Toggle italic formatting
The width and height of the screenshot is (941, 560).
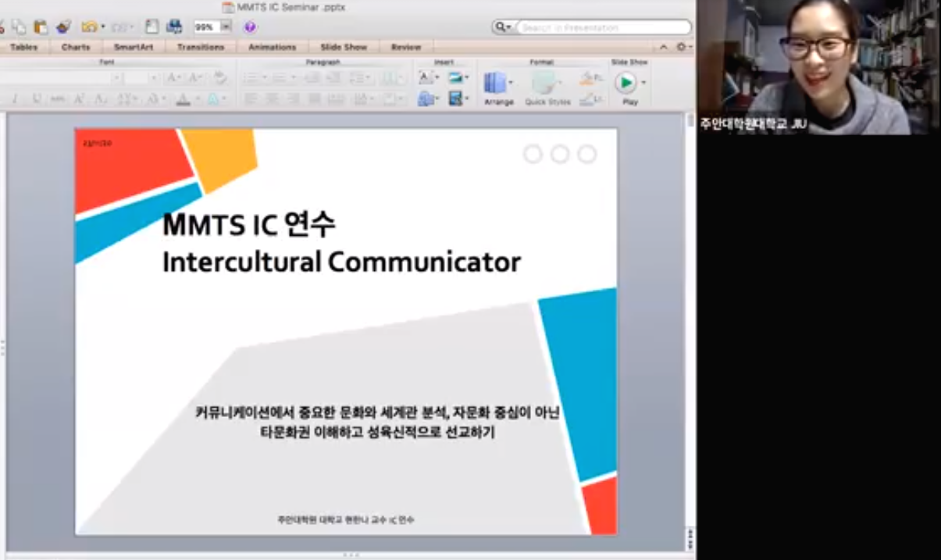(x=15, y=98)
